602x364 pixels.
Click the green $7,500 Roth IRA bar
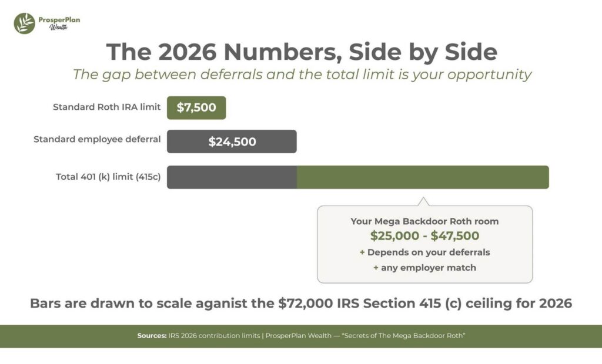(196, 108)
